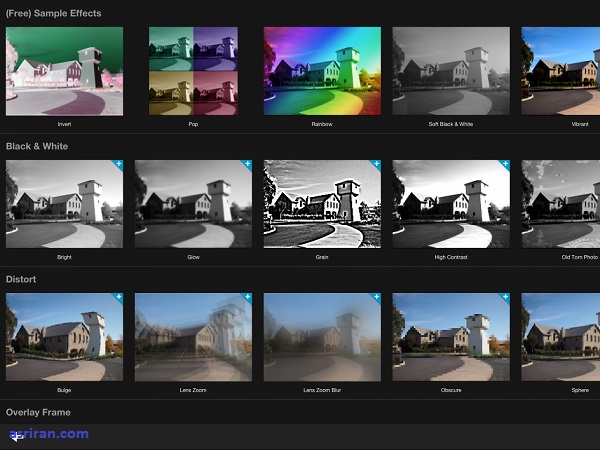
Task: Click the (Free) Sample Effects heading
Action: click(x=53, y=13)
